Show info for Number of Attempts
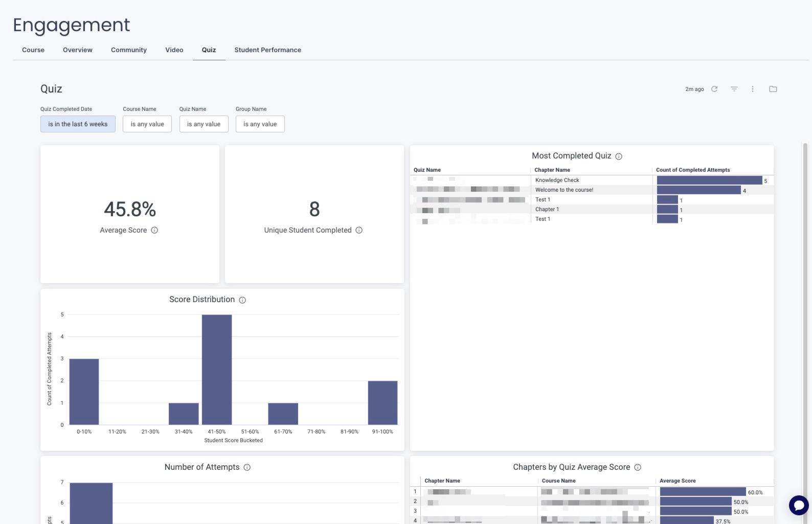 247,467
